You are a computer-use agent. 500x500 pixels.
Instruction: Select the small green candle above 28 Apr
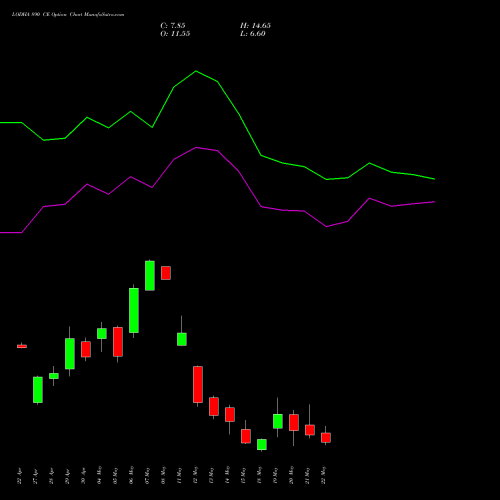coord(54,376)
